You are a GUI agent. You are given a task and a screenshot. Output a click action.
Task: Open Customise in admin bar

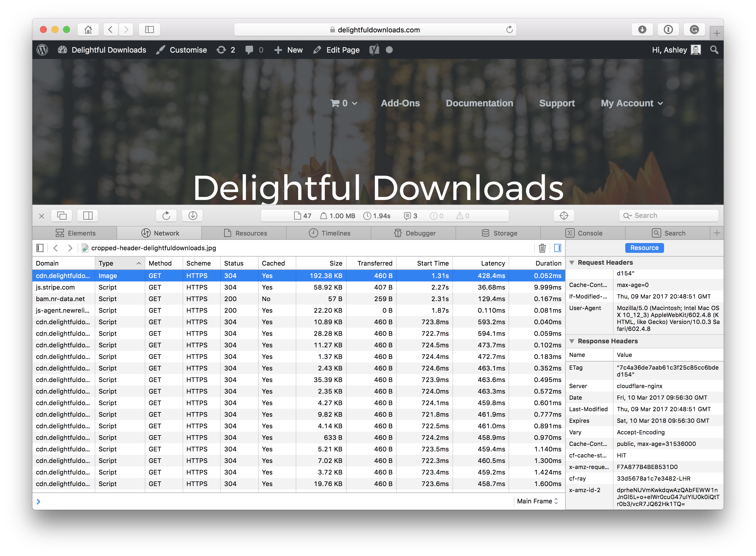tap(182, 50)
